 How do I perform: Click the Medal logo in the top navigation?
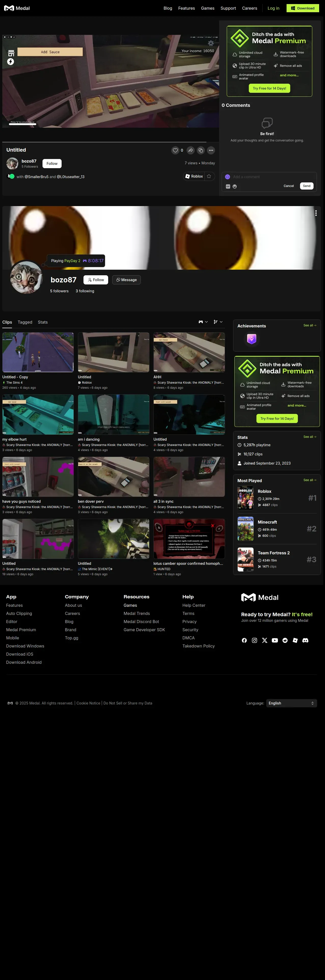(17, 8)
